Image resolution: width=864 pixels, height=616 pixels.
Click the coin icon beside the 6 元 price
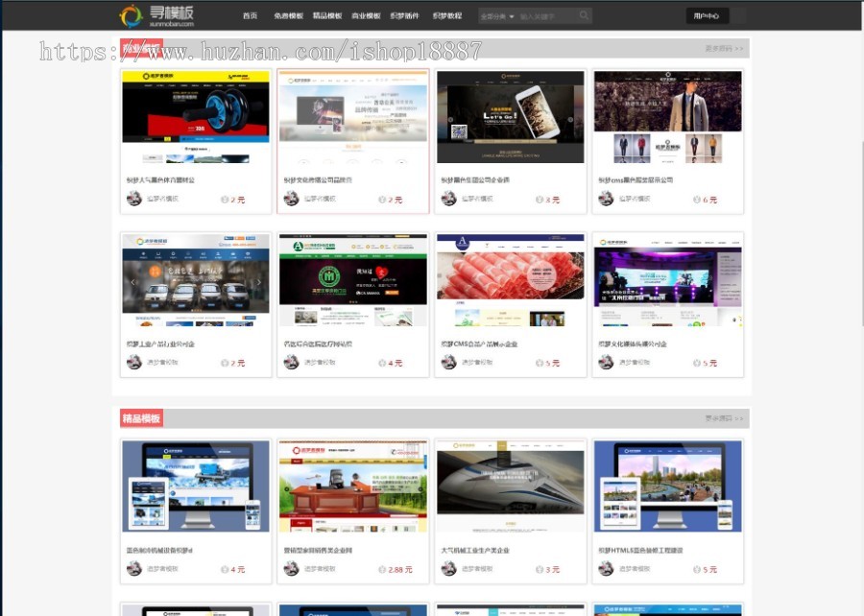tap(697, 200)
